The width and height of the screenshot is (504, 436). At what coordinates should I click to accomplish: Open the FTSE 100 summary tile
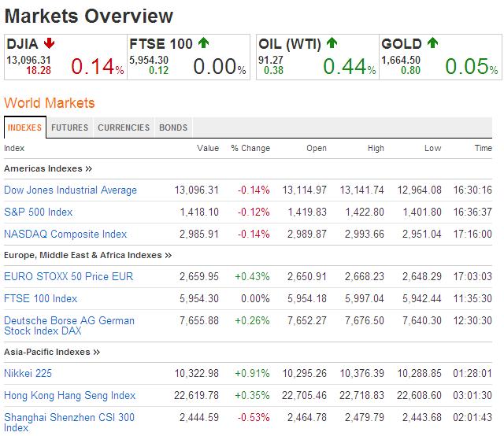click(189, 57)
